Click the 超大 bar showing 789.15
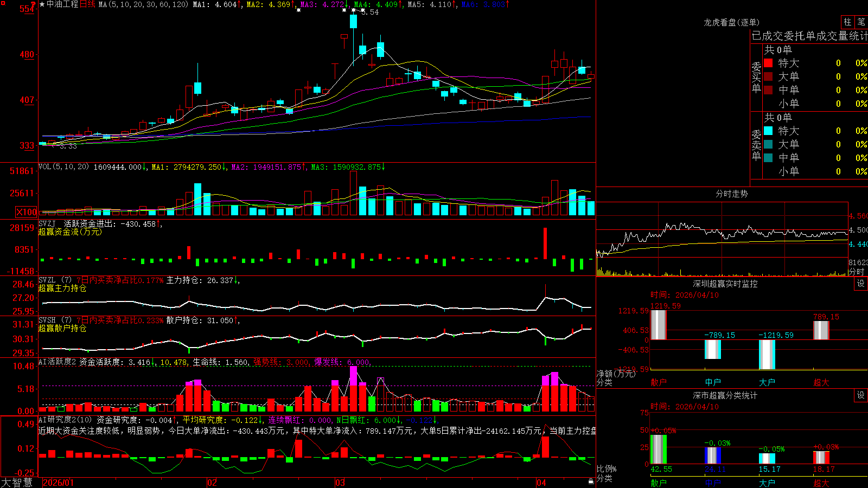The width and height of the screenshot is (868, 488). [821, 330]
